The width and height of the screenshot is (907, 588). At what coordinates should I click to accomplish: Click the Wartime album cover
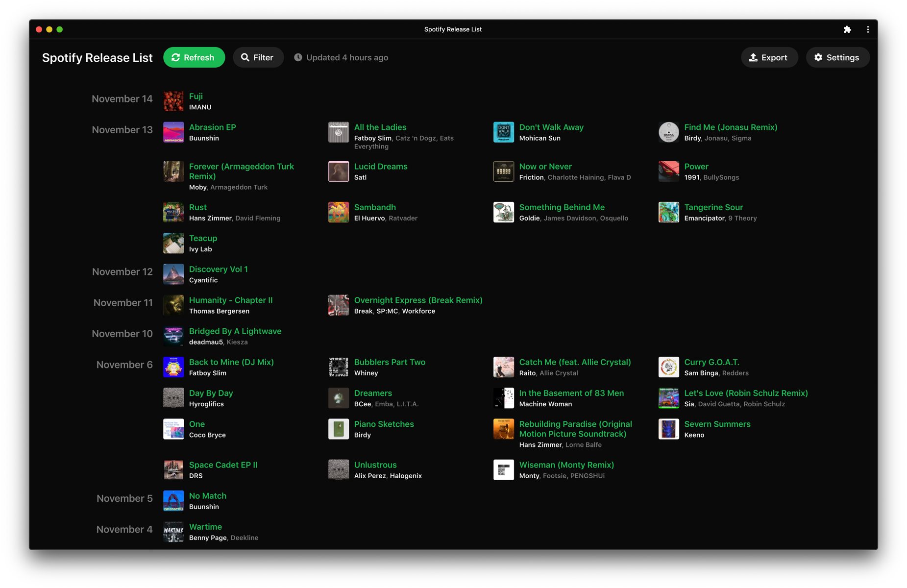coord(173,532)
